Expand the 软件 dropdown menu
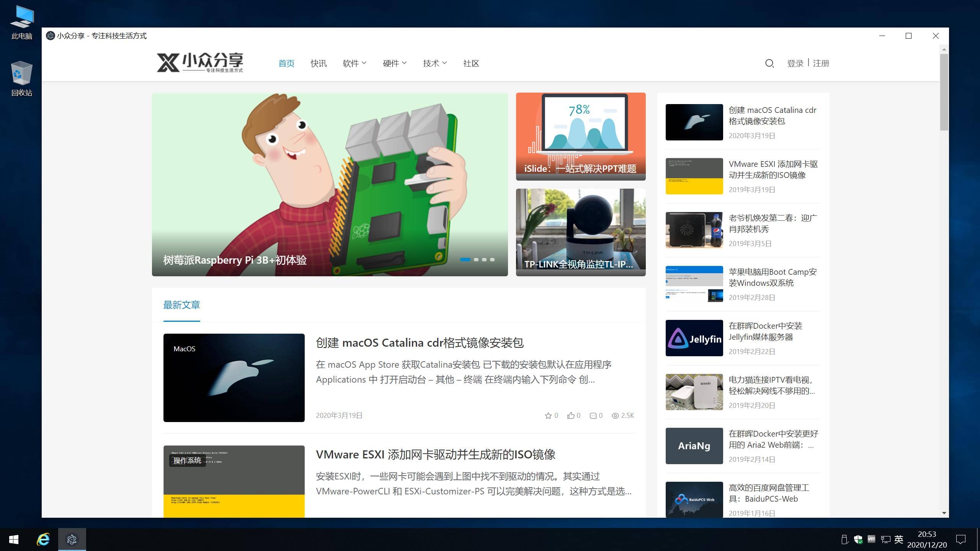 click(354, 63)
